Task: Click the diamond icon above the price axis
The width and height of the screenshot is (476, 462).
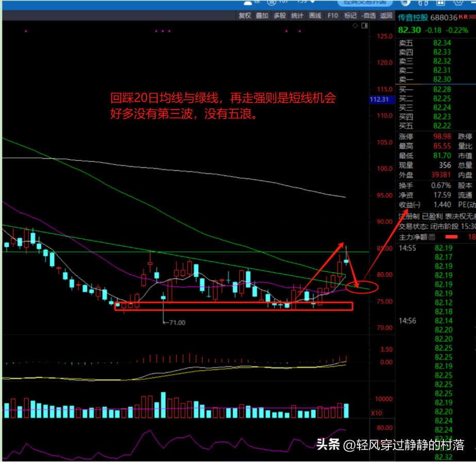Action: (x=353, y=25)
